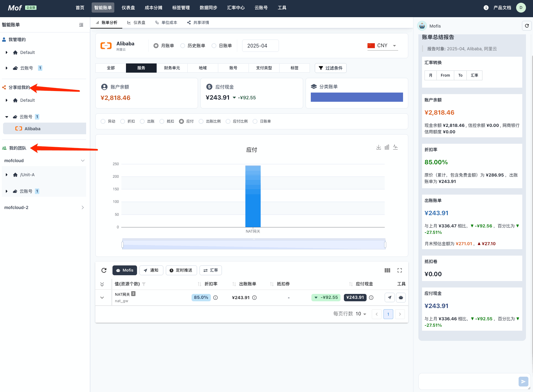The image size is (533, 392).
Task: Expand 云账号 under 我管理的
Action: click(x=6, y=68)
